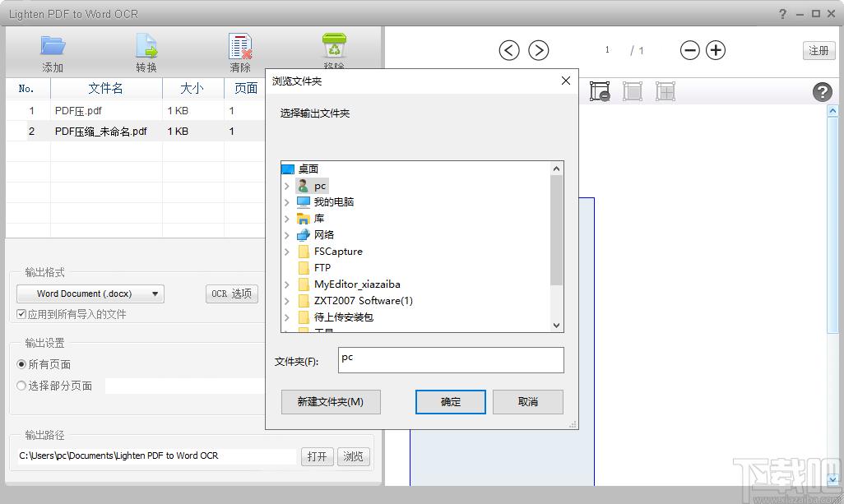
Task: Open OCR 选项 settings button
Action: pyautogui.click(x=231, y=294)
